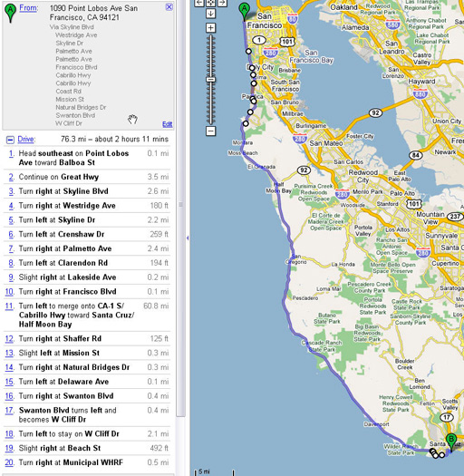
Task: Open step 4 Turn right at Westridge Ave
Action: [x=87, y=206]
